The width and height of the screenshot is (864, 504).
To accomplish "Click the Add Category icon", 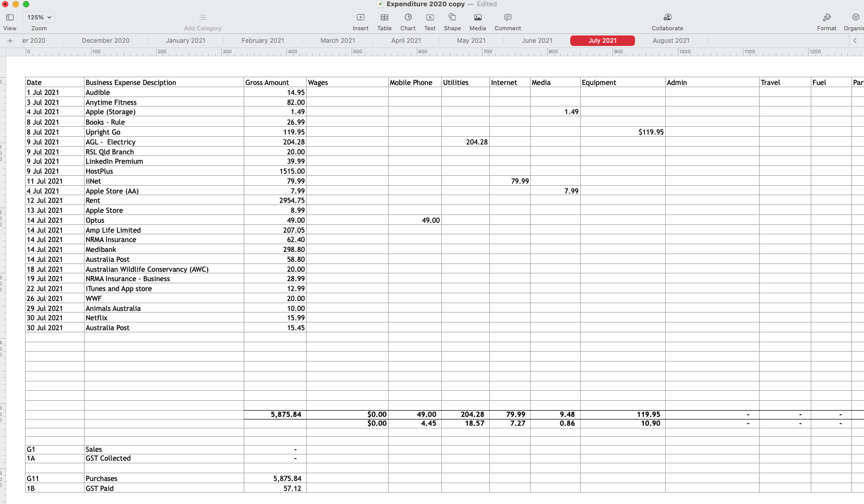I will [202, 17].
